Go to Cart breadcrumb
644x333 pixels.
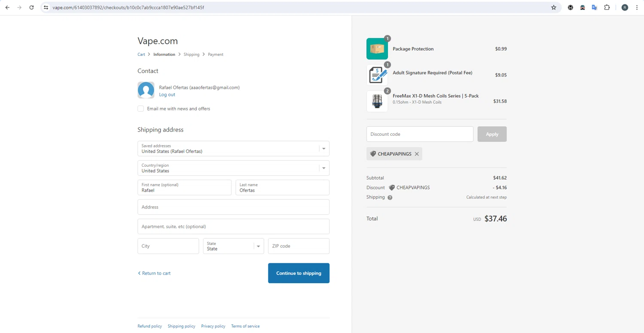pos(141,55)
